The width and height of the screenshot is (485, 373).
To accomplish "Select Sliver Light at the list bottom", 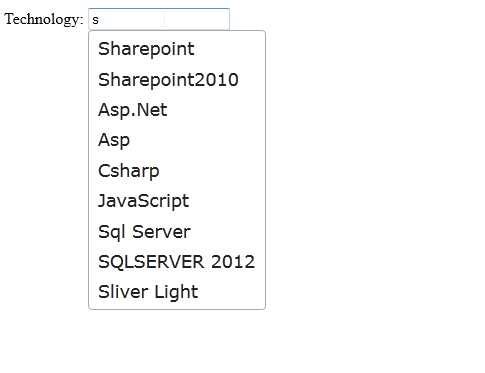I will 177,292.
